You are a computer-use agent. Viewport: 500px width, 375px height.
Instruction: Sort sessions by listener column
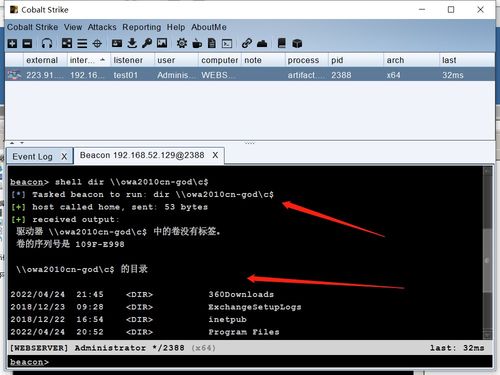pos(132,60)
